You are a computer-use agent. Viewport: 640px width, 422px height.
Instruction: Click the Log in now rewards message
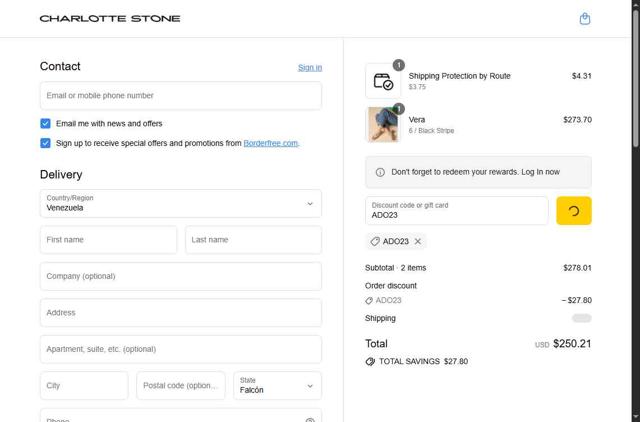(476, 172)
